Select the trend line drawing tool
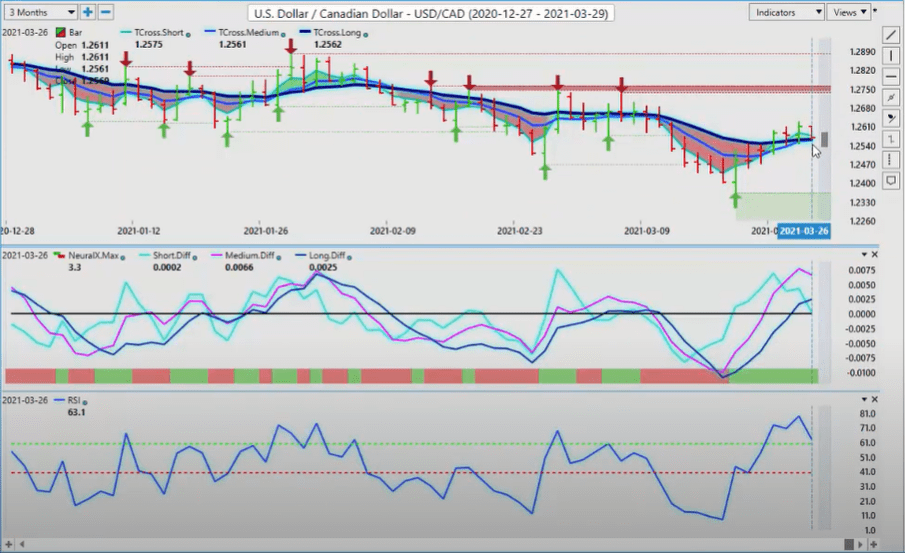 [892, 34]
